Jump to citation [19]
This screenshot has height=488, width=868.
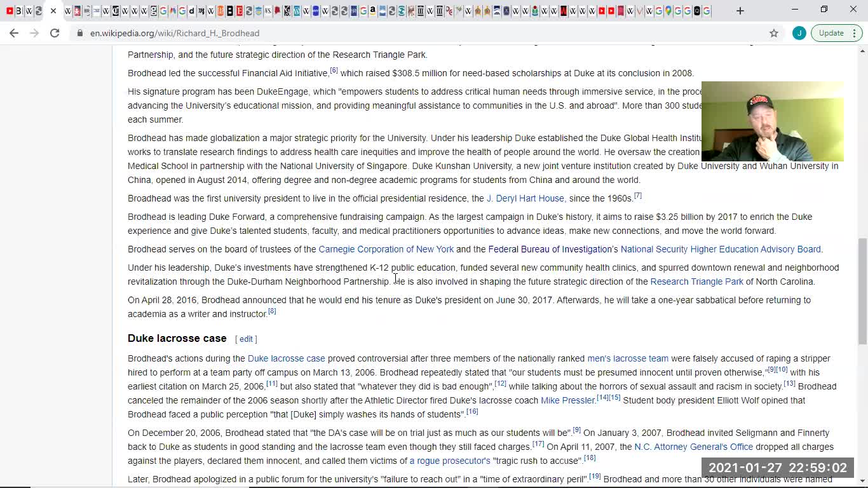click(x=595, y=477)
